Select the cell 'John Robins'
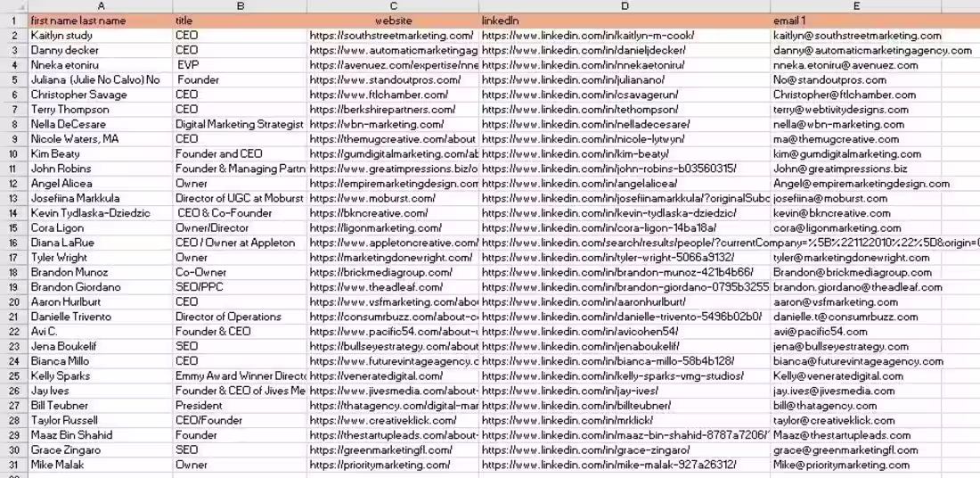980x478 pixels. 101,169
